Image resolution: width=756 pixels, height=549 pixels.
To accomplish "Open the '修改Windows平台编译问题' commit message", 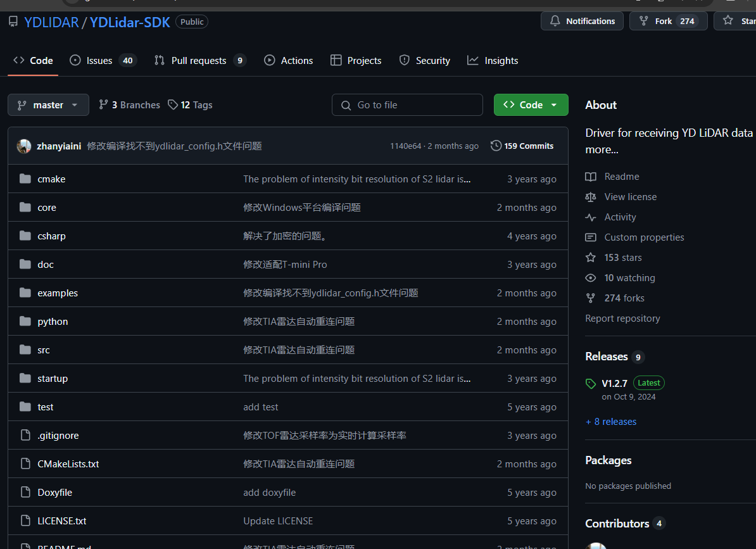I will coord(302,207).
